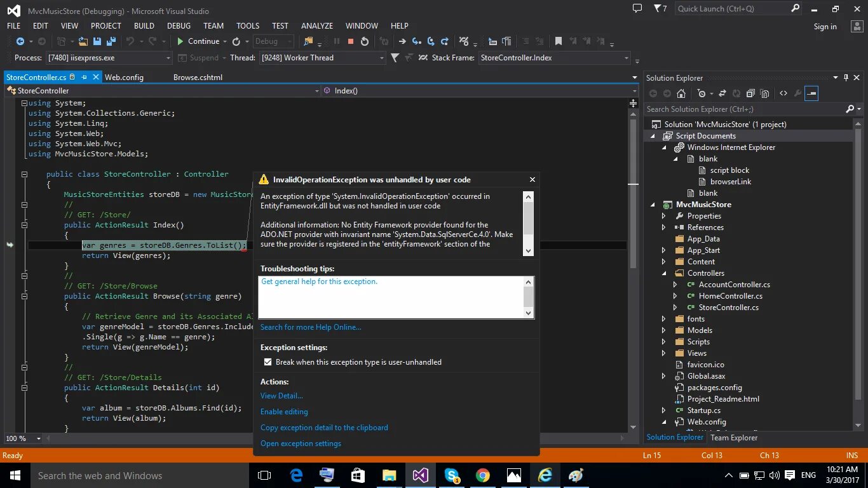This screenshot has height=488, width=868.
Task: Collapse the Controllers folder
Action: tap(664, 273)
